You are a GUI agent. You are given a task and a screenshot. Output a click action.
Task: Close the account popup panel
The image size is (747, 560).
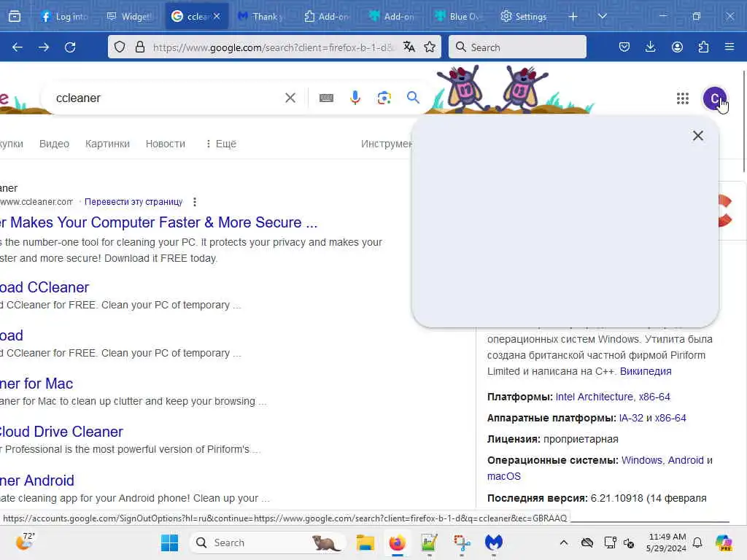point(698,136)
